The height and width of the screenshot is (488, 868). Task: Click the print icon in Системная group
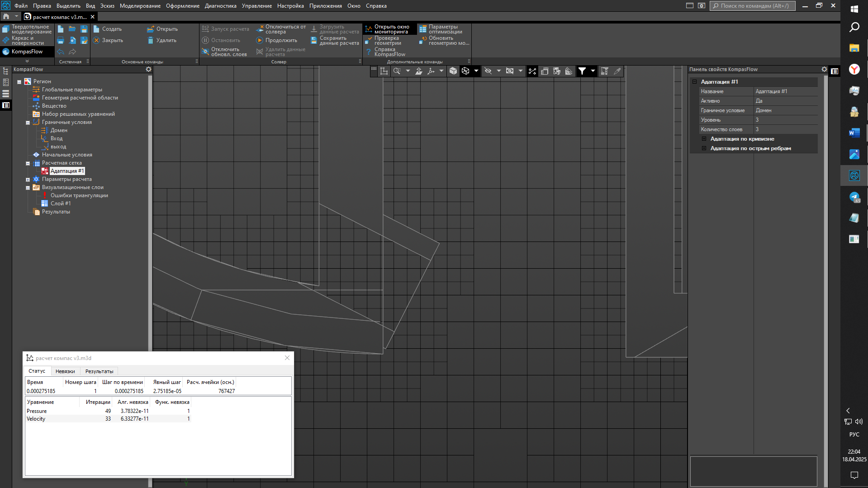click(61, 40)
